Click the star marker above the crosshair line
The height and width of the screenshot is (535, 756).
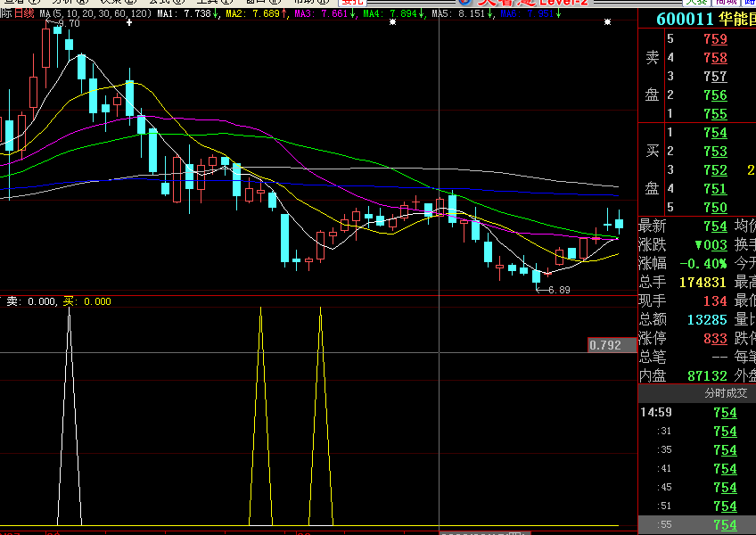[393, 22]
